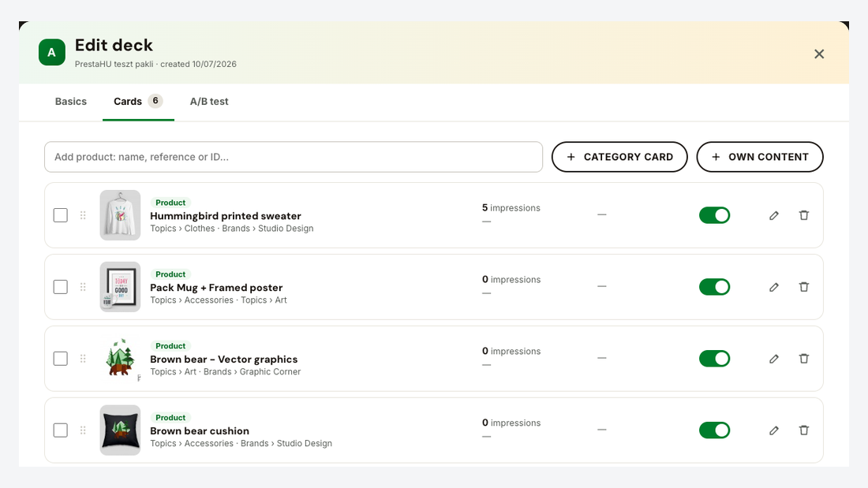
Task: Edit the Brown bear – Vector graphics card
Action: point(774,359)
